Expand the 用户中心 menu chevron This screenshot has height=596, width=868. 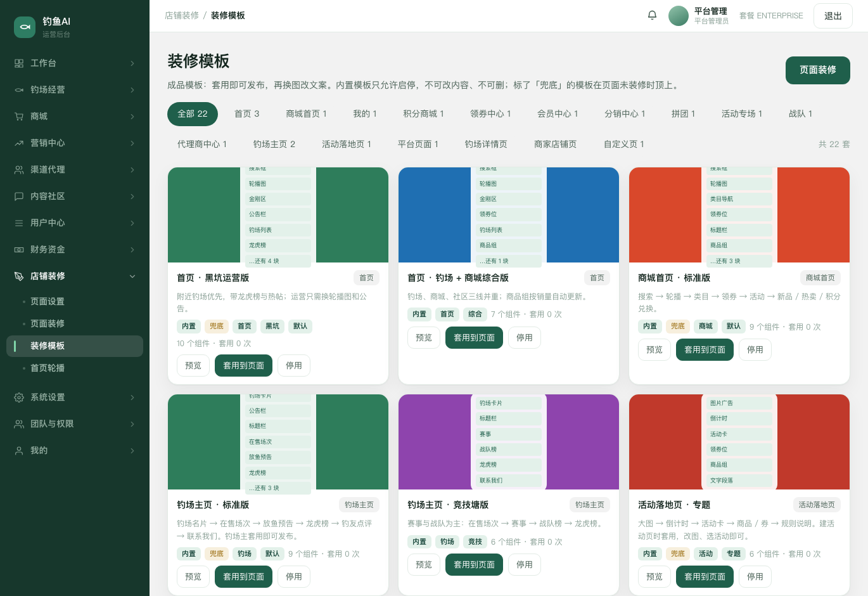[132, 223]
